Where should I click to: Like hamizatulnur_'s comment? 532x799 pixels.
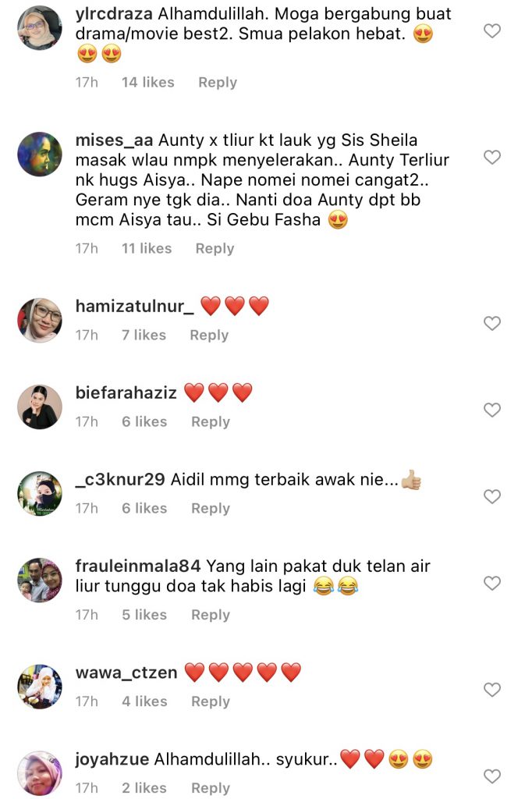491,324
